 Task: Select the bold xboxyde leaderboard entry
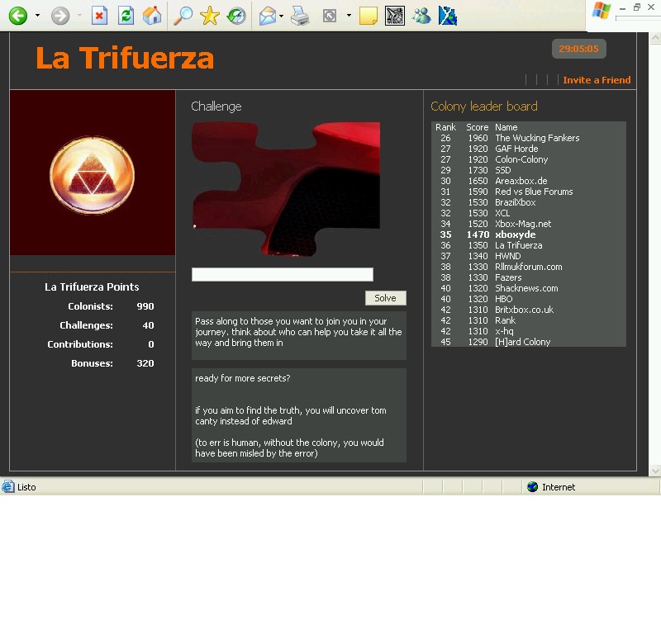[x=529, y=234]
